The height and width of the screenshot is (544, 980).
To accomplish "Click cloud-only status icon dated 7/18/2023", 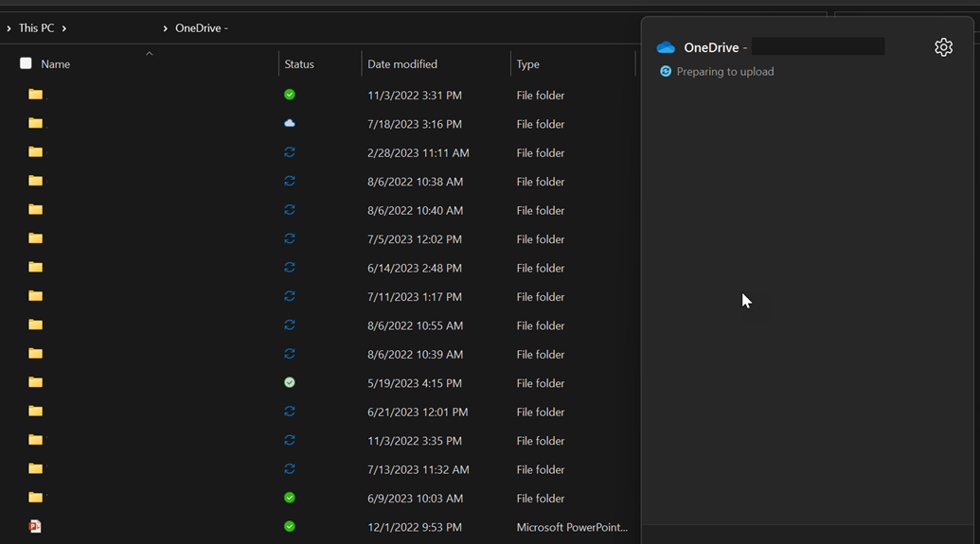I will click(290, 124).
